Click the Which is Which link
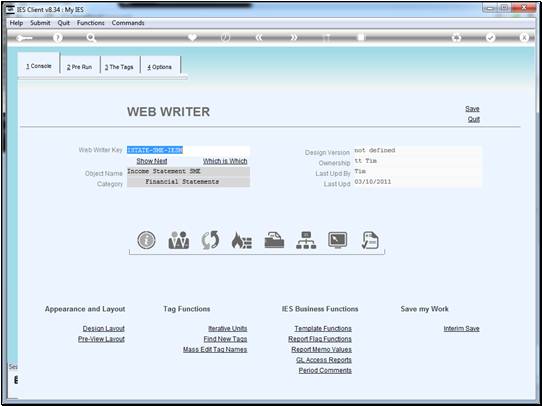 pos(225,161)
